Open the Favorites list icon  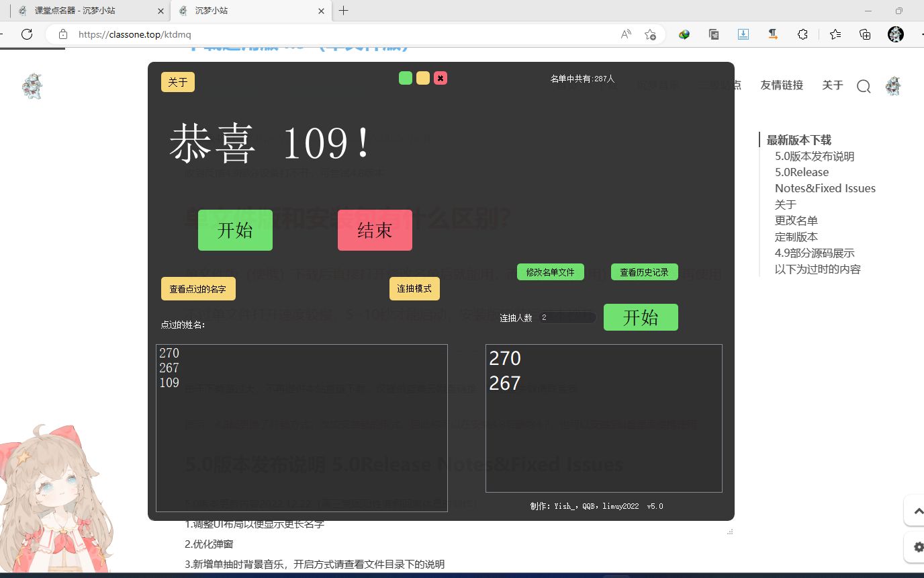[835, 34]
